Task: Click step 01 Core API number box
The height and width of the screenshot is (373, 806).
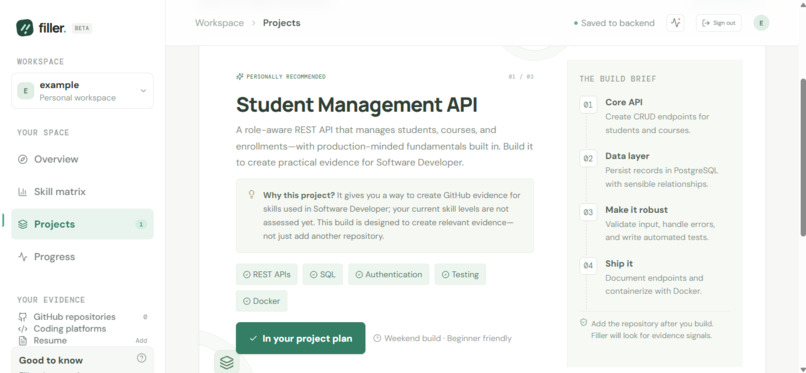Action: pyautogui.click(x=588, y=105)
